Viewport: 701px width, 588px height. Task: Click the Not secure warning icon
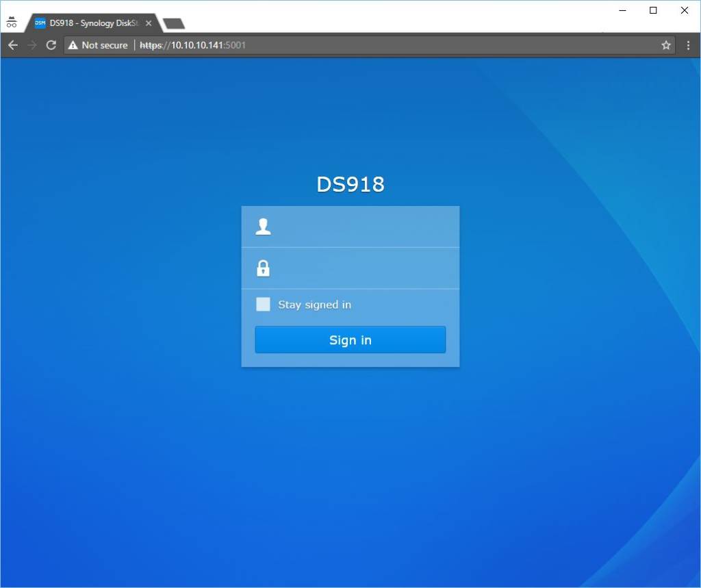(73, 45)
